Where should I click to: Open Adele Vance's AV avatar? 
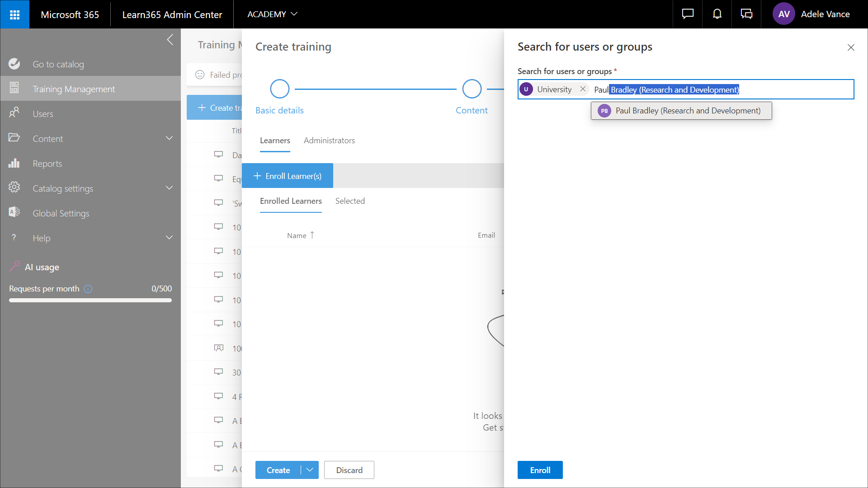[783, 14]
